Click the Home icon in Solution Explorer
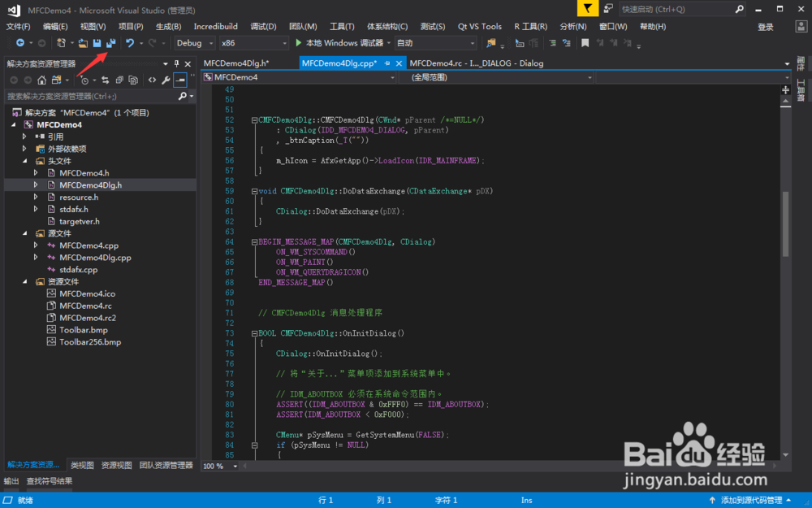Screen dimensions: 812x508 pyautogui.click(x=42, y=80)
